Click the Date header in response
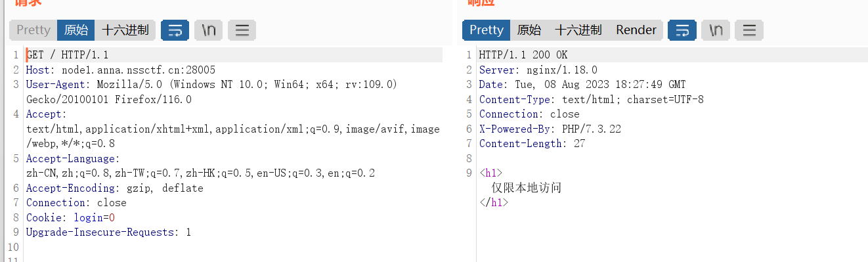 tap(582, 84)
